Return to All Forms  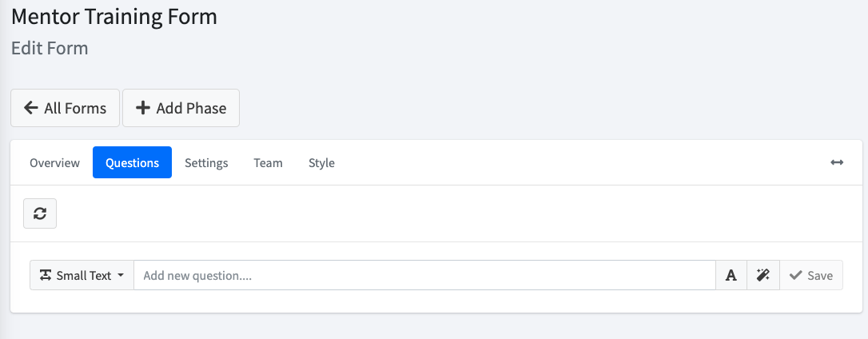[65, 108]
